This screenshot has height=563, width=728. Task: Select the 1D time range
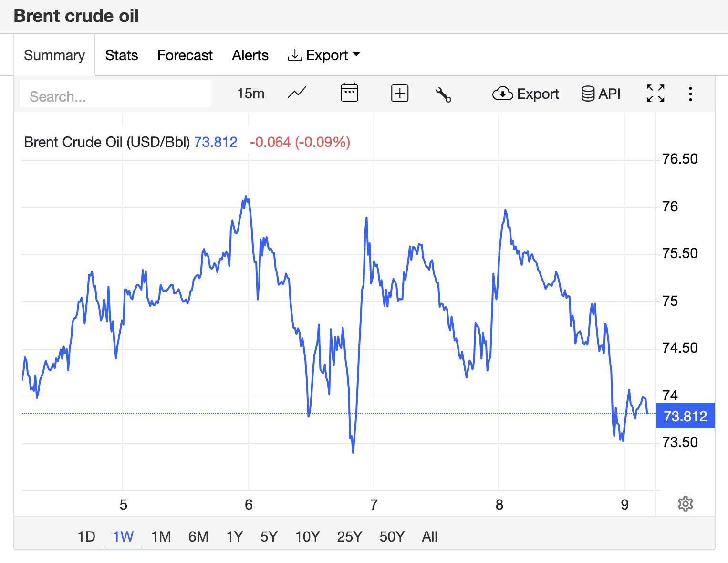pyautogui.click(x=86, y=537)
